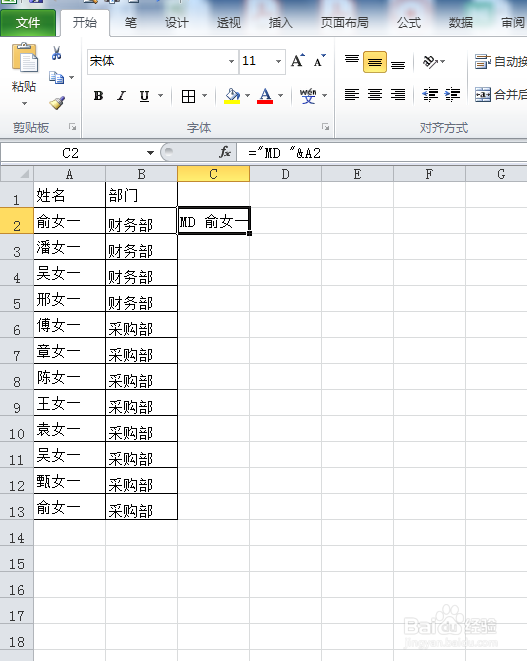Image resolution: width=527 pixels, height=661 pixels.
Task: Click the Paste clipboard icon
Action: (24, 58)
